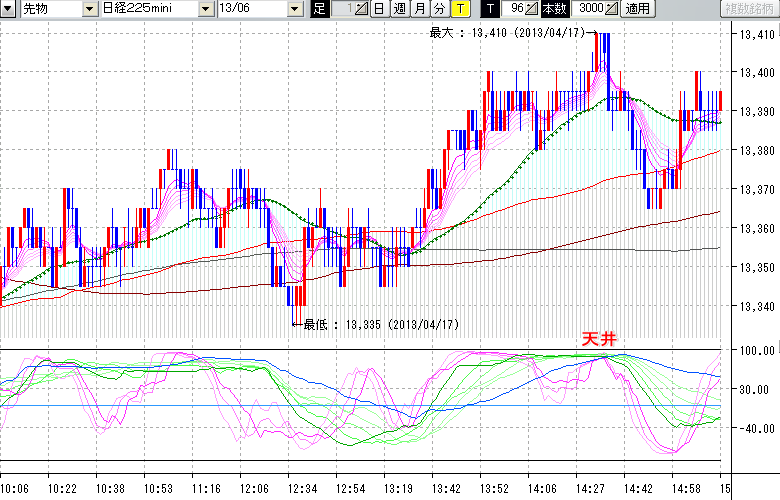780x500 pixels.
Task: Click the black 足 label in toolbar
Action: 320,9
